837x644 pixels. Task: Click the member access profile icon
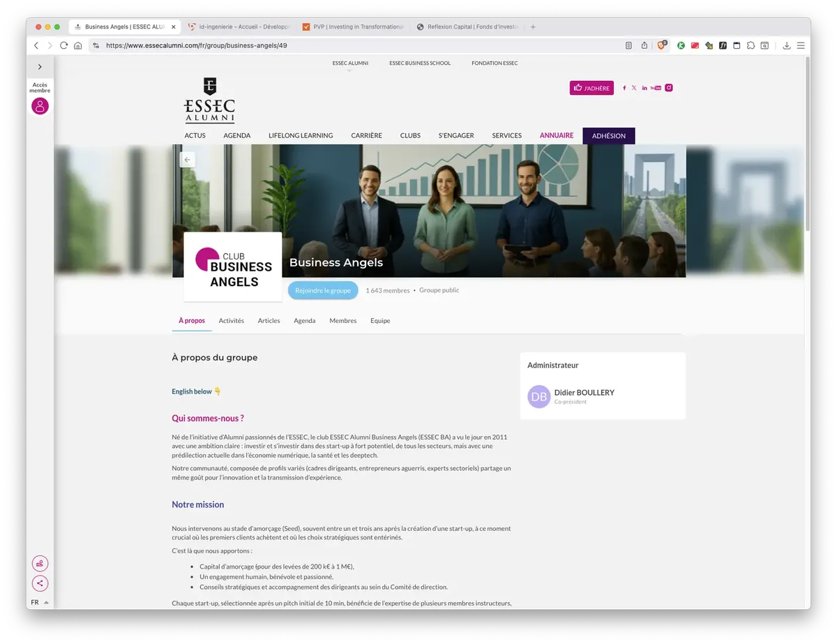(40, 106)
